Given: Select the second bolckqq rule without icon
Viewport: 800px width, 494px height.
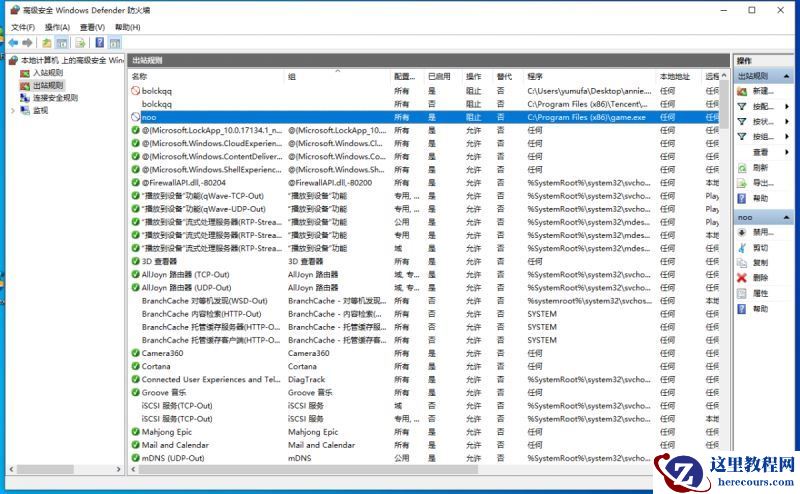Looking at the screenshot, I should point(157,104).
